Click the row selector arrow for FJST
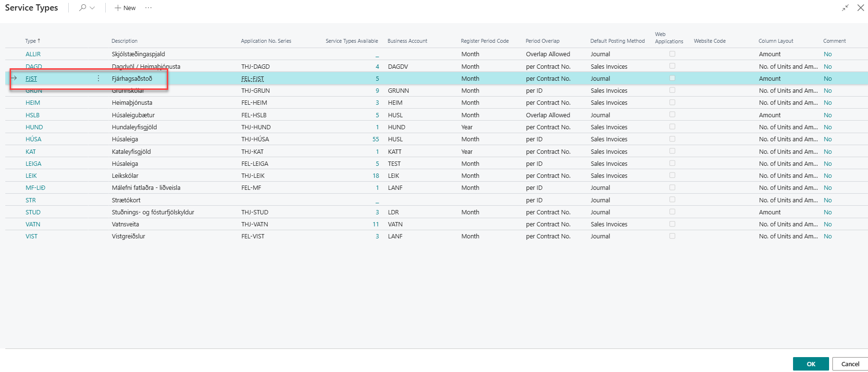The width and height of the screenshot is (868, 372). pos(14,78)
